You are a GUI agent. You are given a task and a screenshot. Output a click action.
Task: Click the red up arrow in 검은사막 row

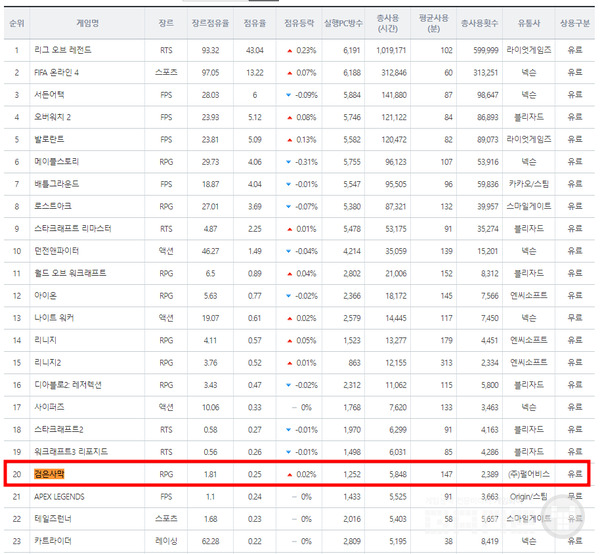[x=291, y=475]
